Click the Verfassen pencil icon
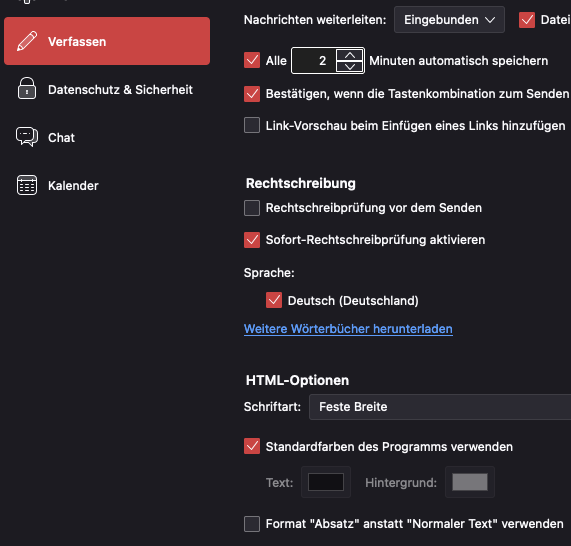This screenshot has width=571, height=546. (27, 41)
